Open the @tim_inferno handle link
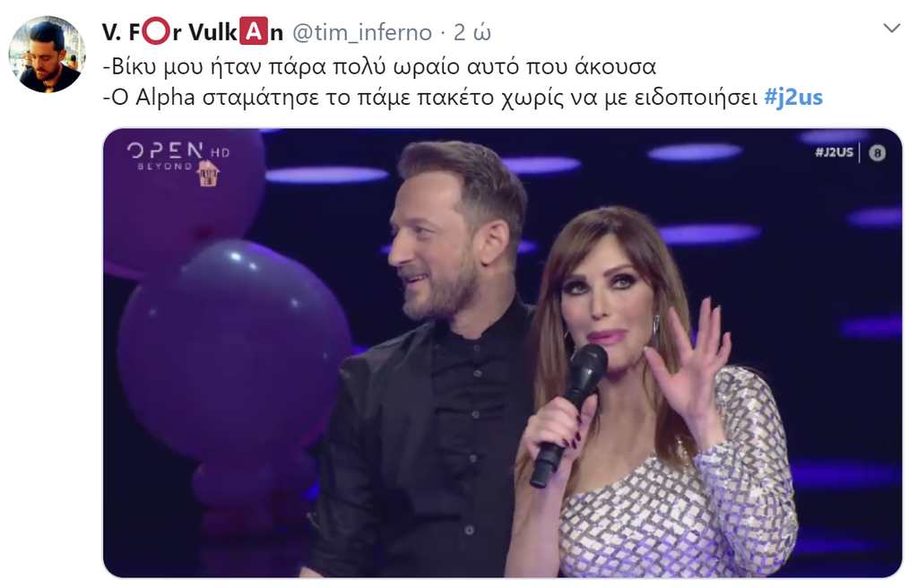 tap(362, 33)
